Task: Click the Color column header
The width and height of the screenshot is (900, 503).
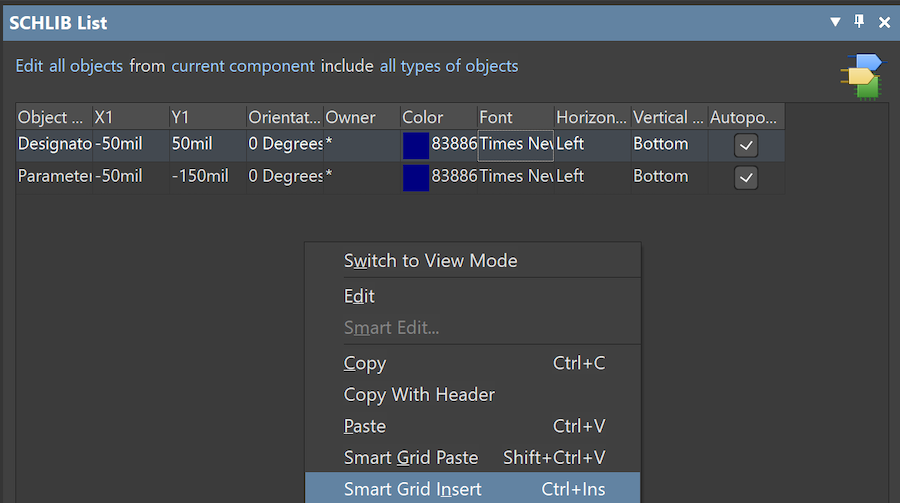Action: (439, 117)
